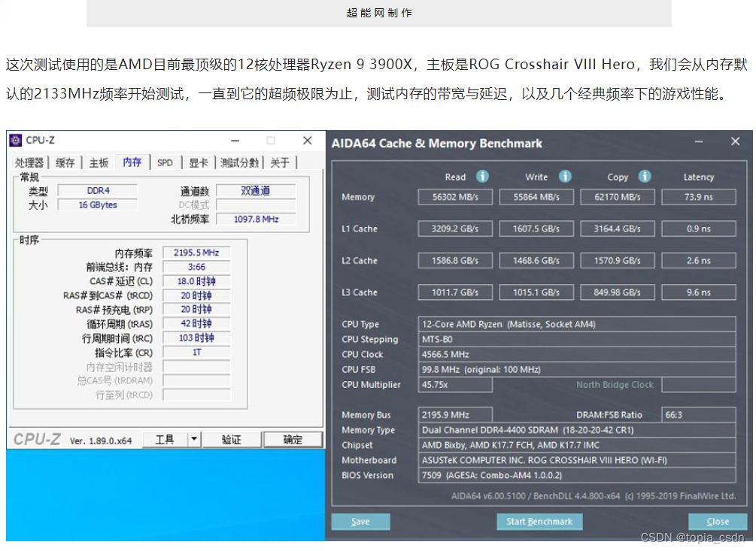Click the CPU Type field 12-Core AMD Ryzen

point(577,324)
